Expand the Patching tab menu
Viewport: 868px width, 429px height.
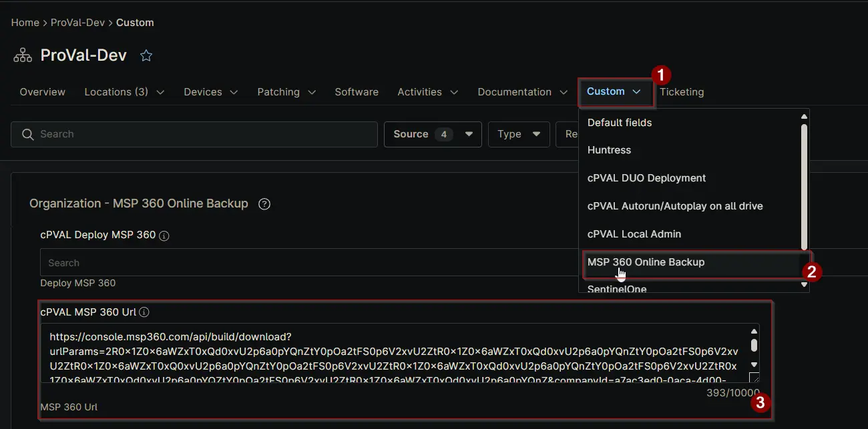click(312, 92)
